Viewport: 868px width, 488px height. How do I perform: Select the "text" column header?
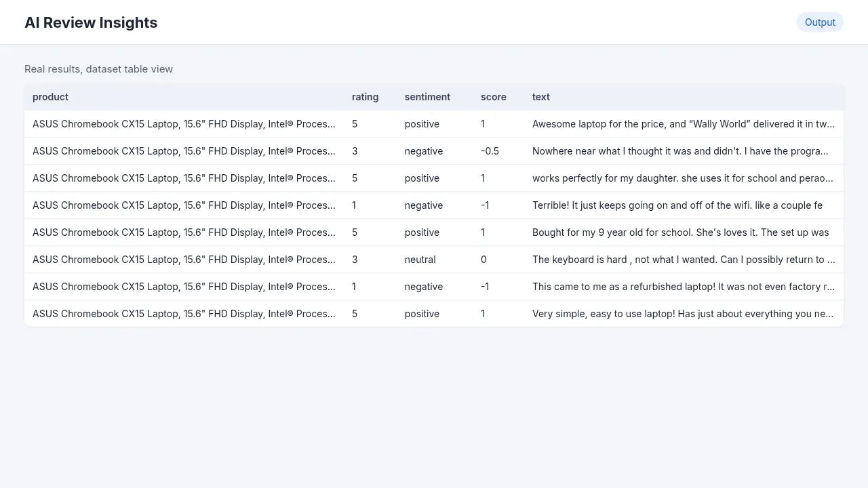(x=541, y=97)
